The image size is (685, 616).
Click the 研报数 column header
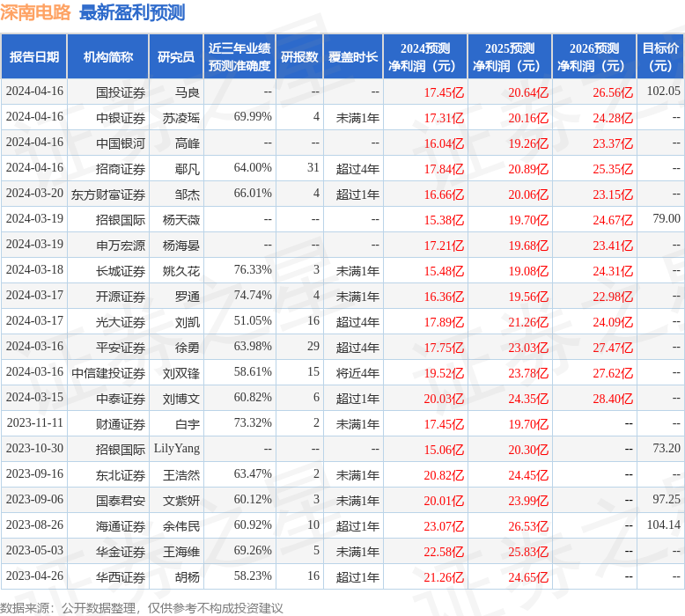[299, 56]
